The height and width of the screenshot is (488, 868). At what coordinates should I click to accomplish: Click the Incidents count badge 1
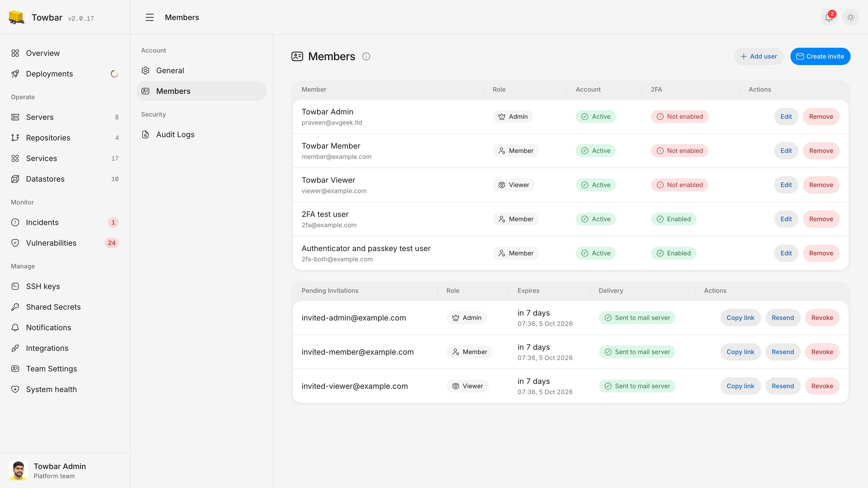tap(113, 222)
